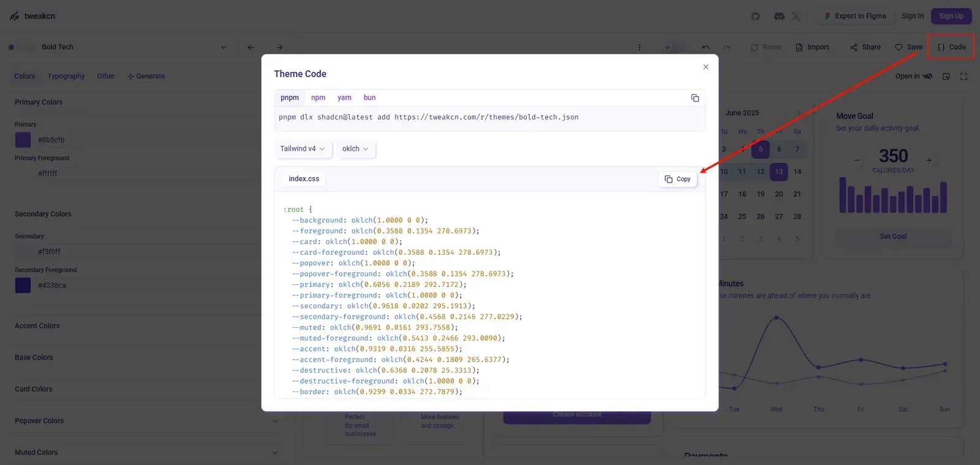
Task: Open the Bold Tech theme selector
Action: pos(118,47)
